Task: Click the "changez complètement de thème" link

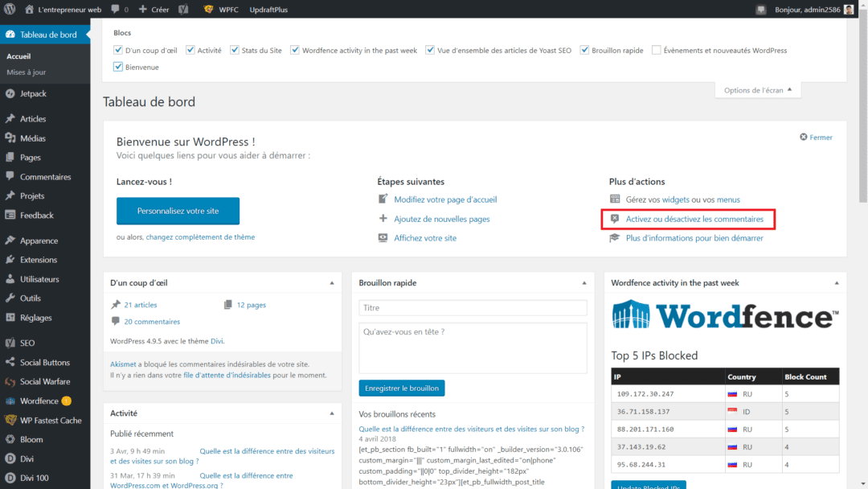Action: coord(200,237)
